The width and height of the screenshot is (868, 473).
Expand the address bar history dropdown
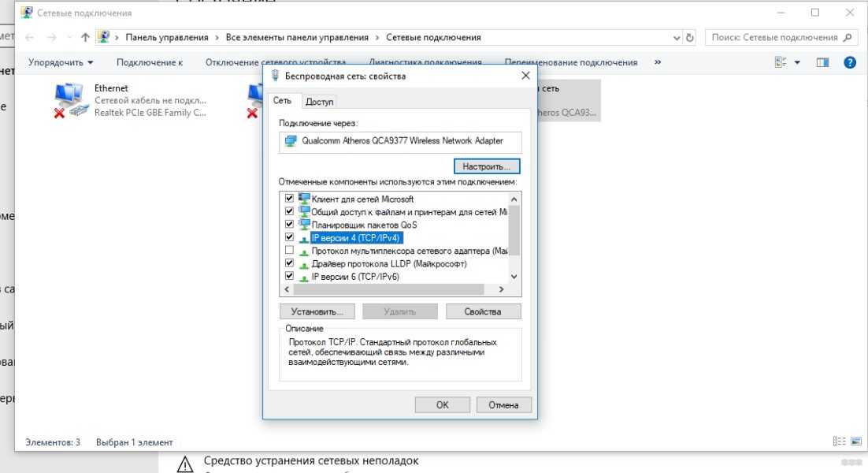coord(677,37)
